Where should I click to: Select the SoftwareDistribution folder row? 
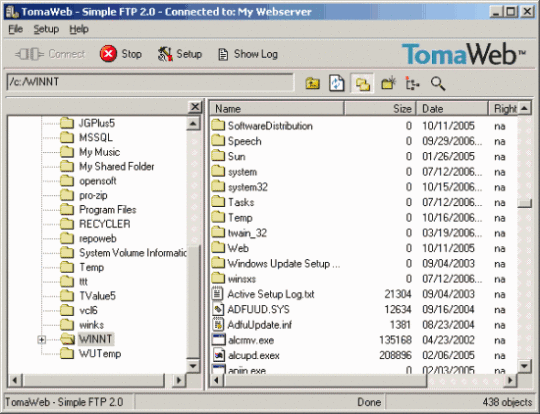[x=364, y=126]
